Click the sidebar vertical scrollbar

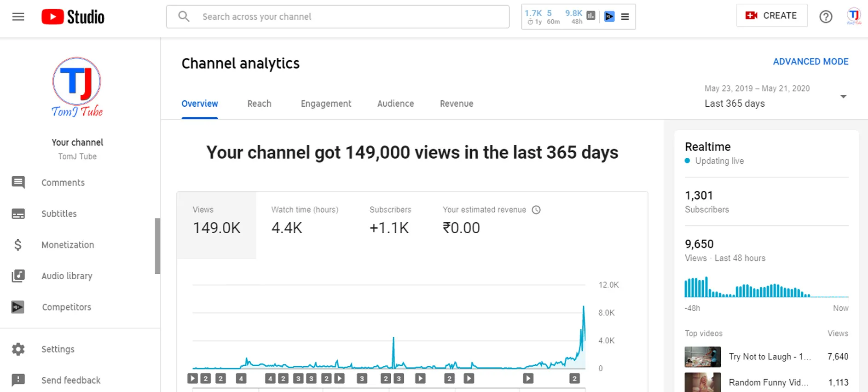[x=157, y=246]
